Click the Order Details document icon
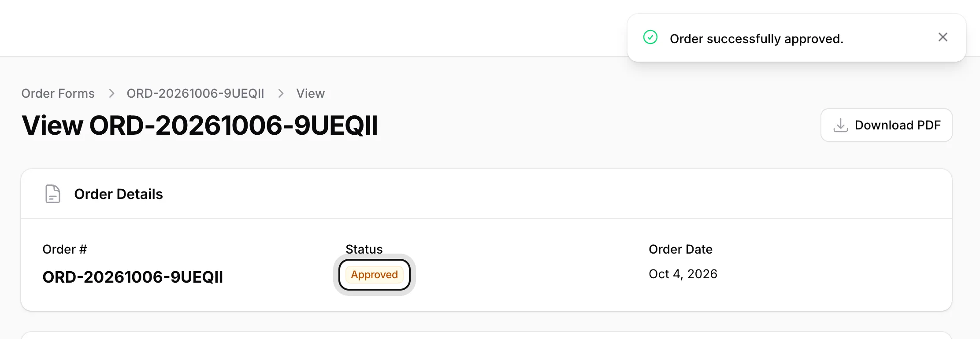Image resolution: width=980 pixels, height=339 pixels. click(x=53, y=194)
